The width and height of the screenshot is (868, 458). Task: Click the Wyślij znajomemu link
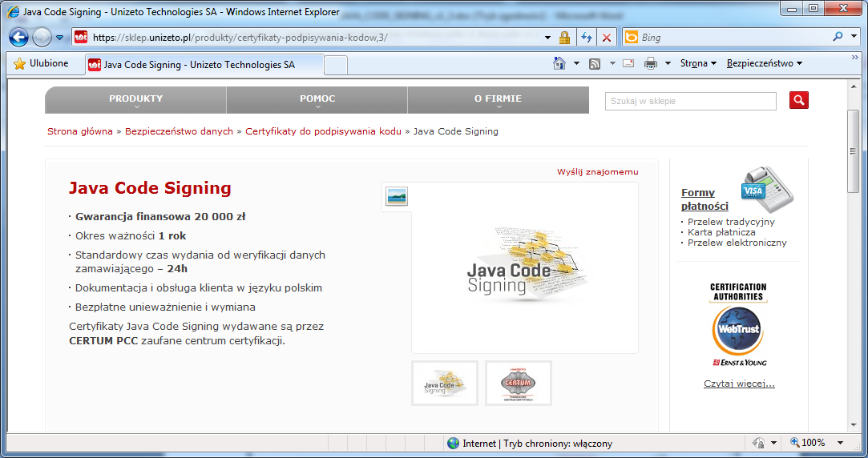tap(598, 172)
